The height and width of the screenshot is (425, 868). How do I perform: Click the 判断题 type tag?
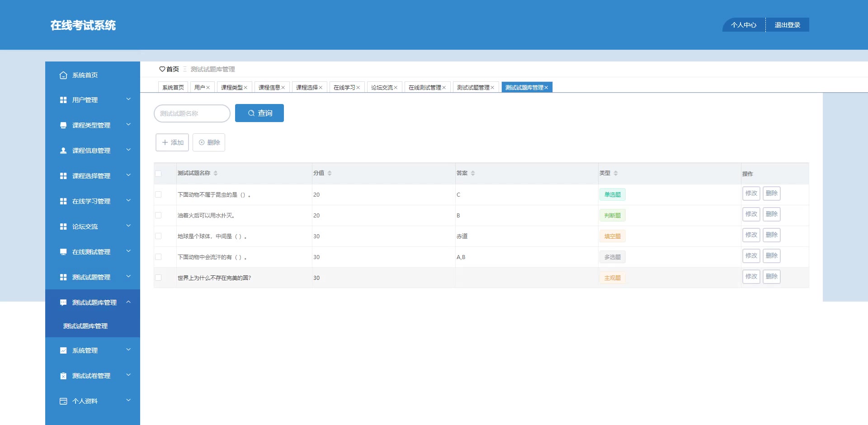[x=613, y=215]
